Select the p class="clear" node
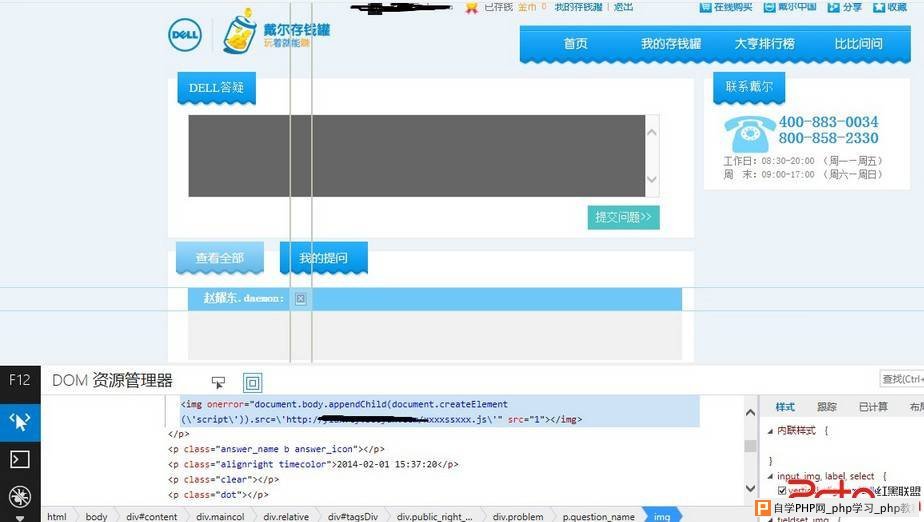Screen dimensions: 924x522 pyautogui.click(x=223, y=480)
